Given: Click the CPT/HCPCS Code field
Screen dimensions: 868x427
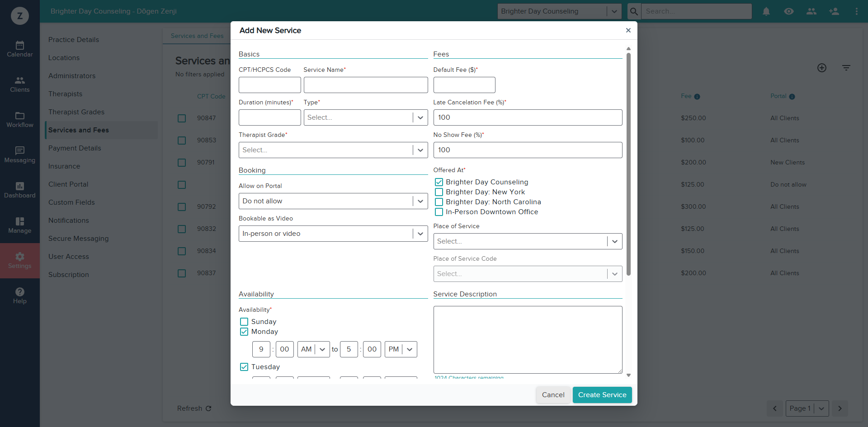Looking at the screenshot, I should [270, 85].
